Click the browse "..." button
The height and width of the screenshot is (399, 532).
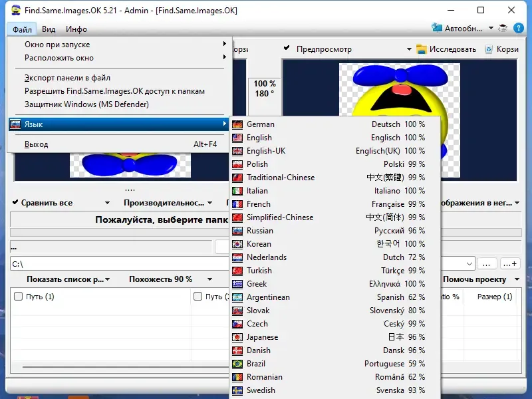click(487, 264)
